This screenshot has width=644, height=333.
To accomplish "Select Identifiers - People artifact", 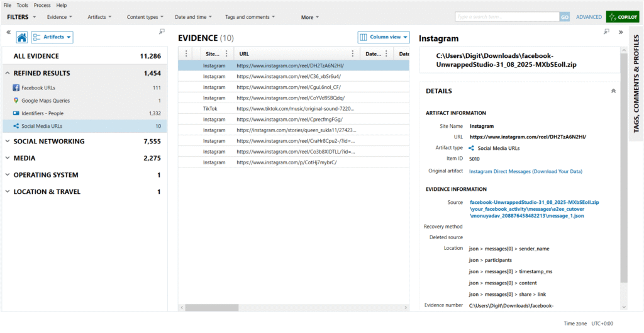I will point(85,113).
